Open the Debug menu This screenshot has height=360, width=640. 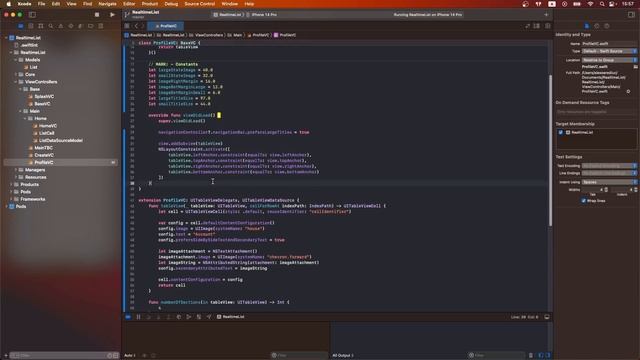pyautogui.click(x=171, y=4)
